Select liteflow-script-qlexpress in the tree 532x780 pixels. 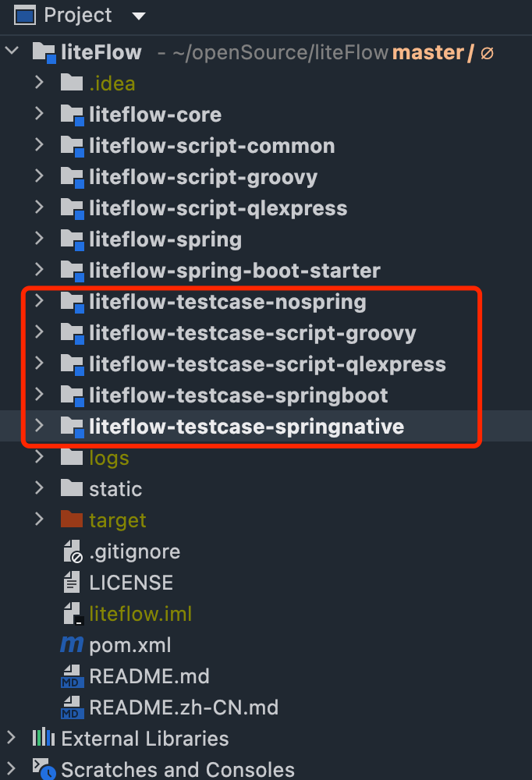tap(218, 208)
